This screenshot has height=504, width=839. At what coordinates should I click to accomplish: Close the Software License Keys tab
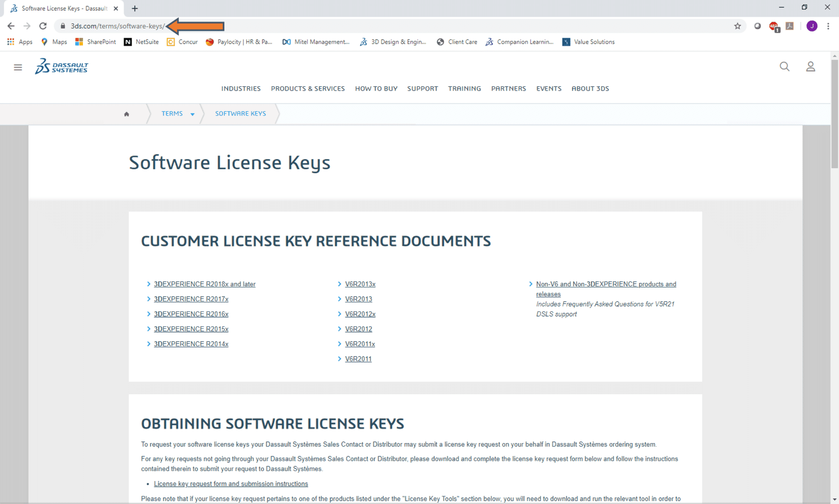point(116,9)
